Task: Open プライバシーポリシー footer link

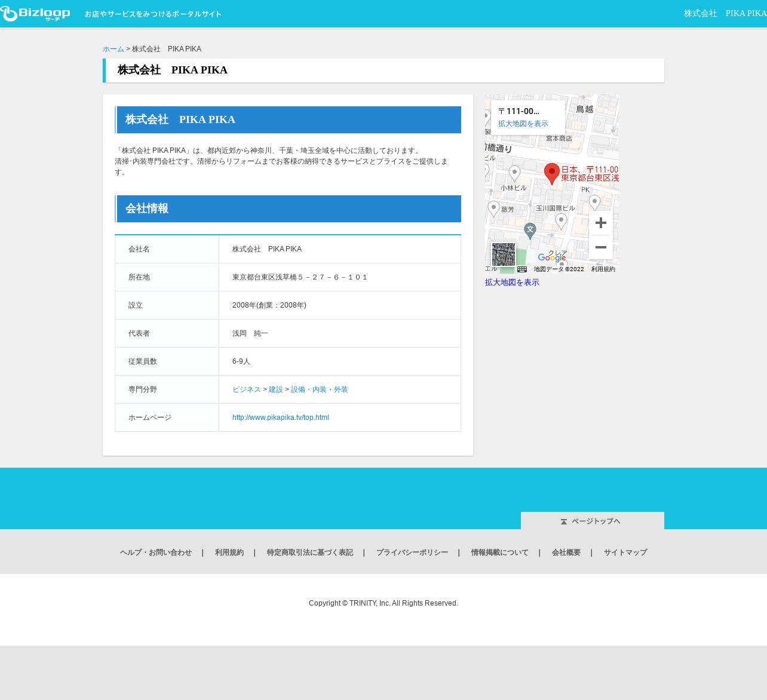Action: pyautogui.click(x=412, y=552)
